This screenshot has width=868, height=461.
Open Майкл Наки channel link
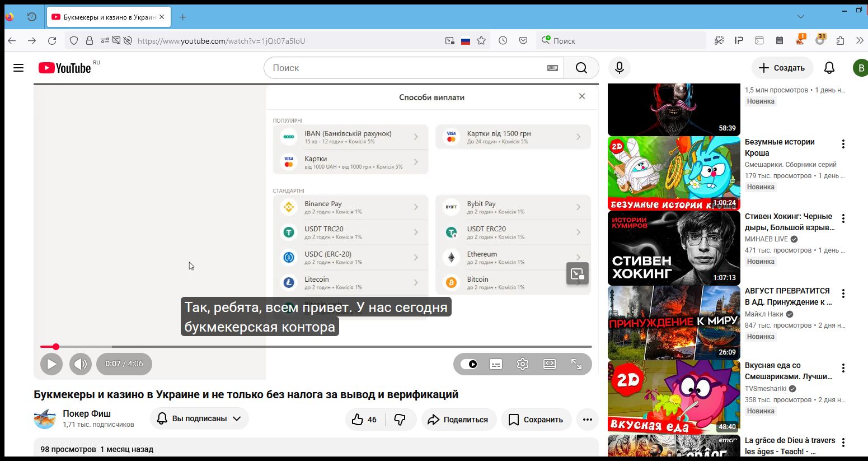coord(764,314)
